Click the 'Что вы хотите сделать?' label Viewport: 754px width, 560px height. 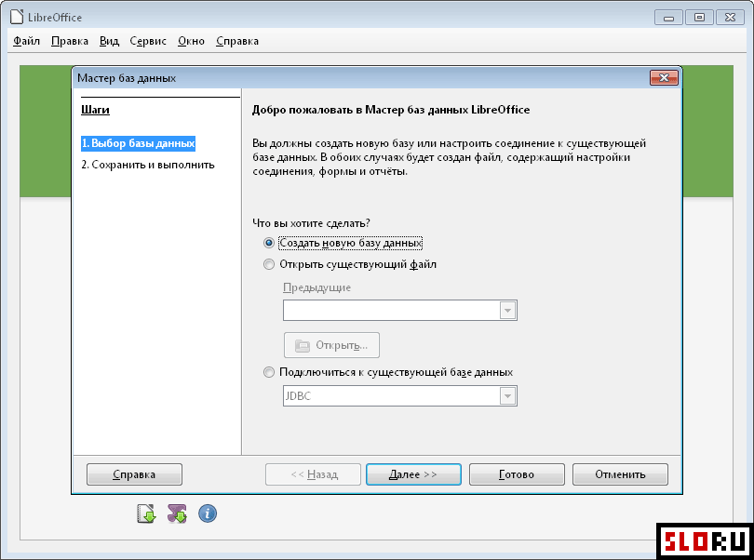pos(311,223)
